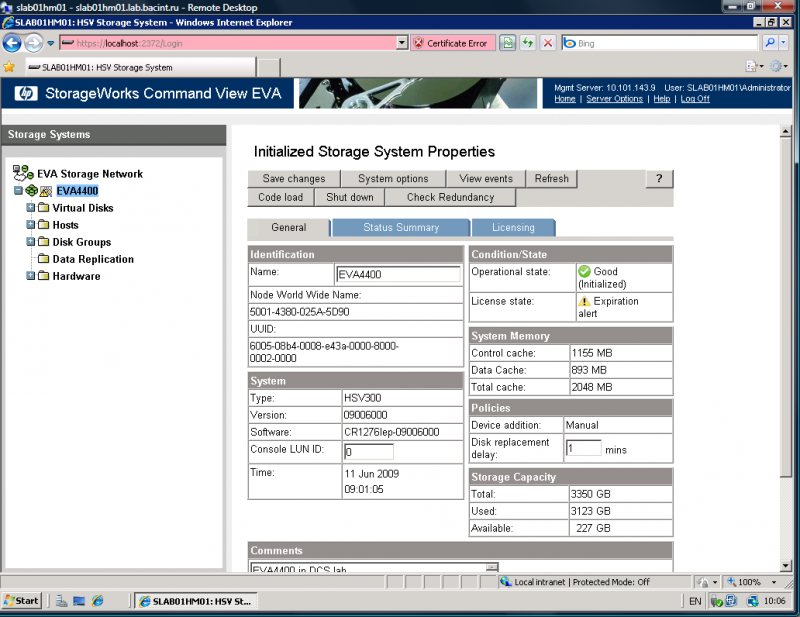Click the View events button
The width and height of the screenshot is (800, 617).
coord(486,179)
